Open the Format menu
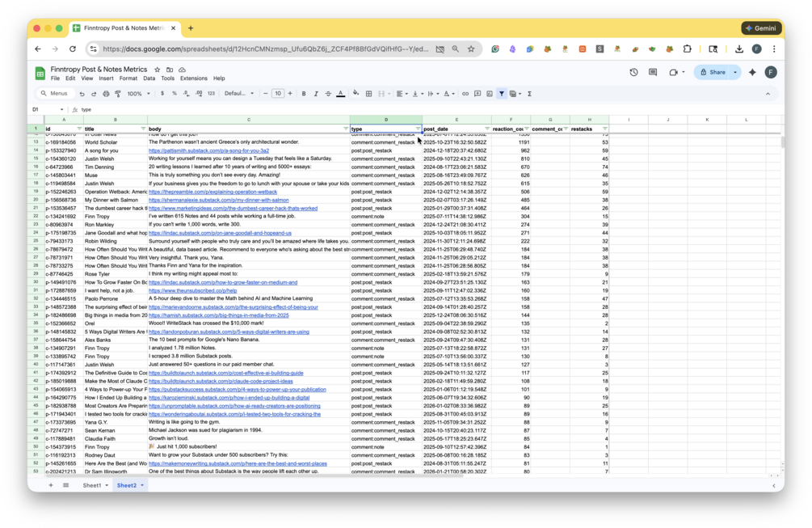 tap(128, 78)
